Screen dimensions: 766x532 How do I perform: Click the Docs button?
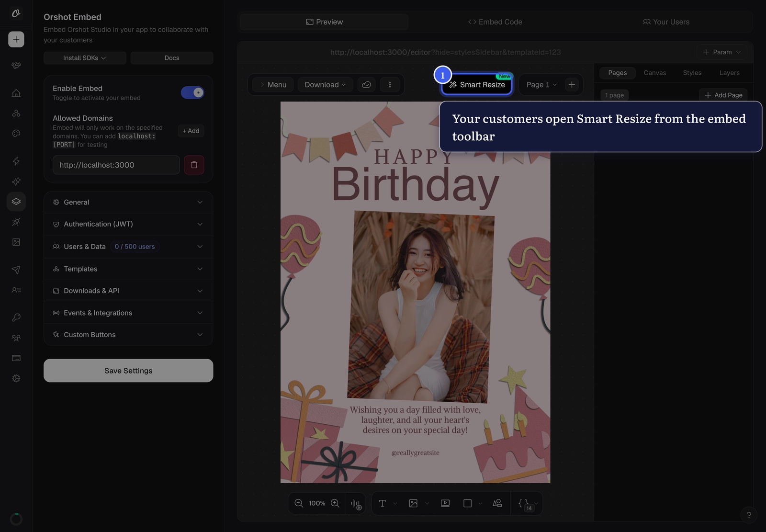pyautogui.click(x=172, y=58)
